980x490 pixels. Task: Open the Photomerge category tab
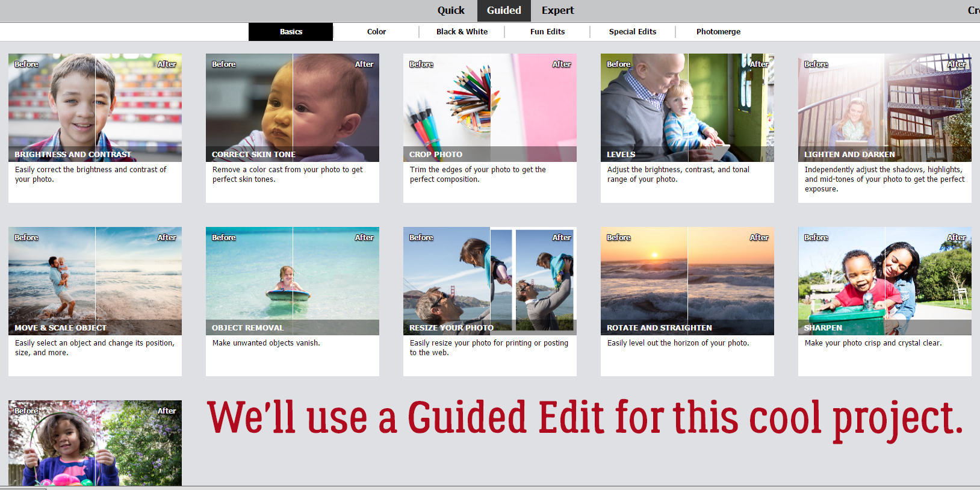[718, 32]
